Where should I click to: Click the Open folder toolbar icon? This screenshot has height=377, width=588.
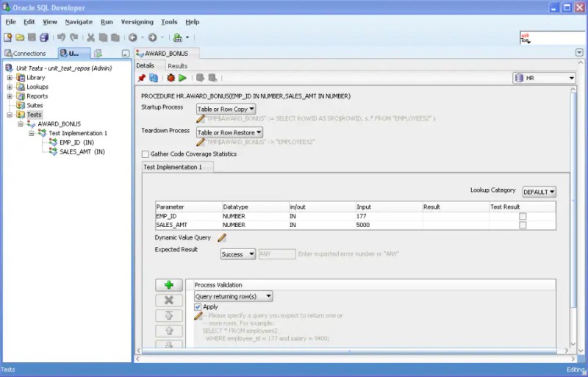click(x=20, y=37)
